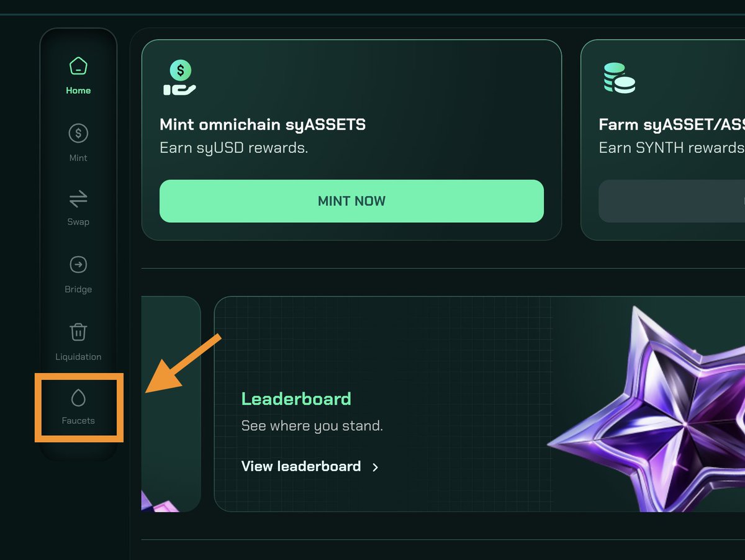Select the Bridge text label in sidebar
The width and height of the screenshot is (745, 560).
(78, 289)
